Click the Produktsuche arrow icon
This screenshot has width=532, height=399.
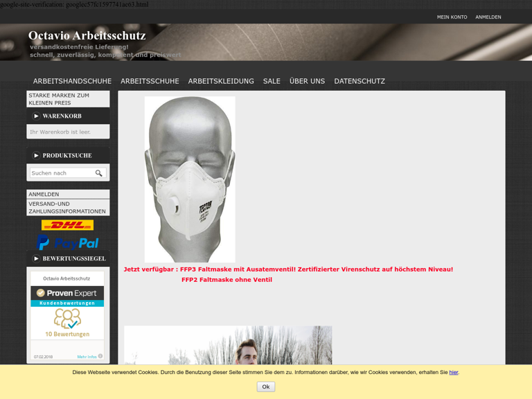pos(36,156)
